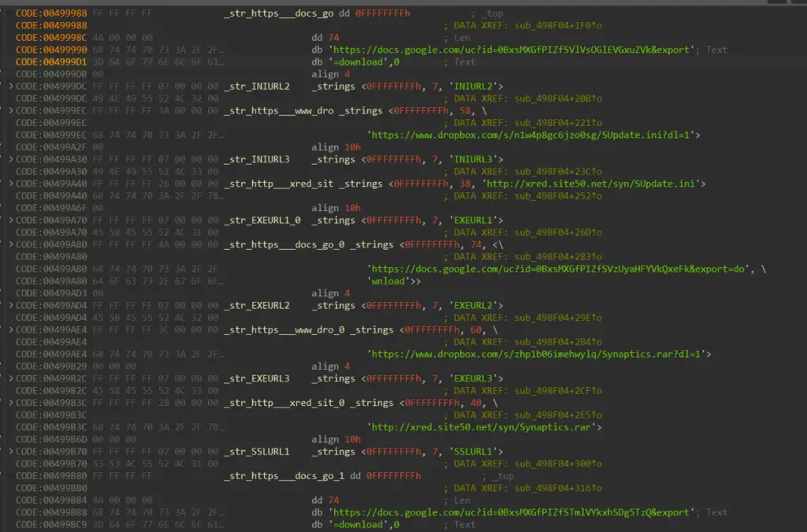
Task: Click address CODE:00499B29
Action: pos(51,366)
